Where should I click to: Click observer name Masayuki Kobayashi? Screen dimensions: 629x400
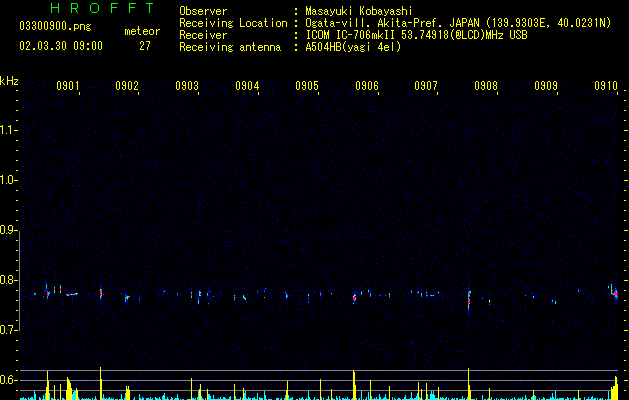click(359, 11)
